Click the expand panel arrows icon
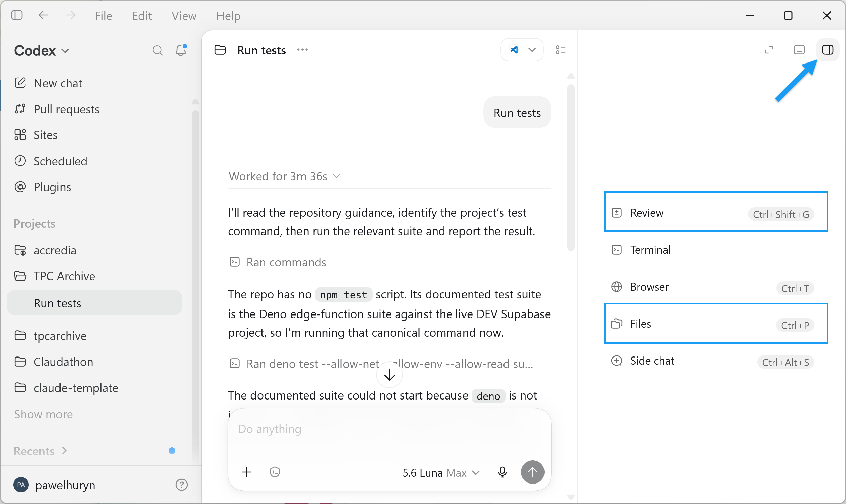The image size is (846, 504). coord(769,50)
